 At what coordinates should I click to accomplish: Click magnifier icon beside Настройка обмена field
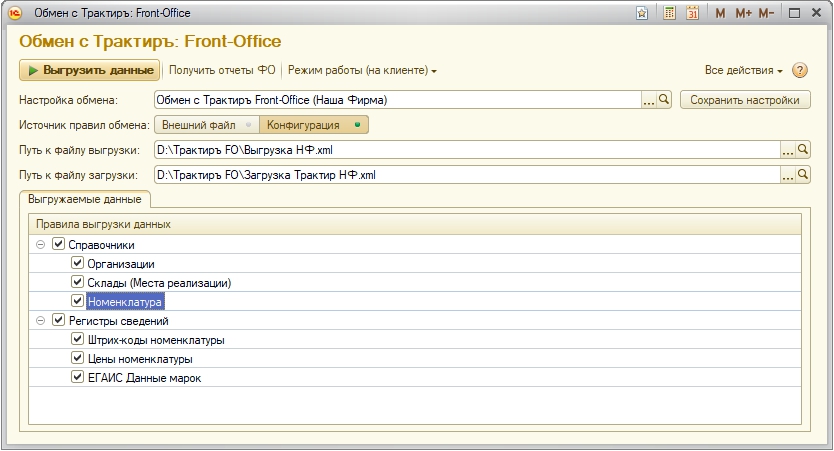coord(663,100)
